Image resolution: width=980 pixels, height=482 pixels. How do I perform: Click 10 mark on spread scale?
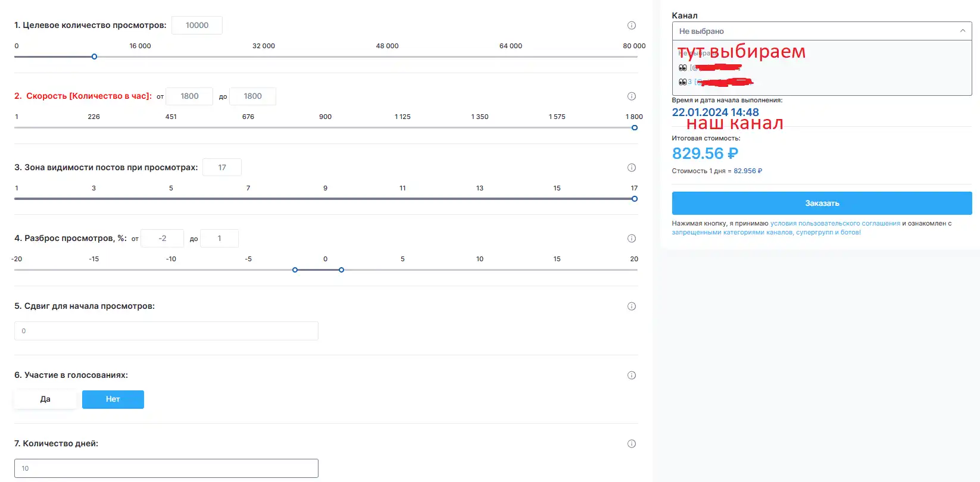(480, 259)
